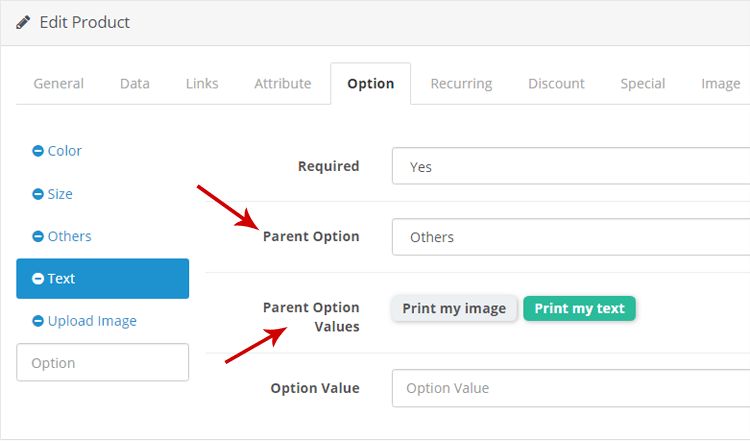Viewport: 750px width, 441px height.
Task: Remove Upload Image option via minus icon
Action: (x=38, y=321)
